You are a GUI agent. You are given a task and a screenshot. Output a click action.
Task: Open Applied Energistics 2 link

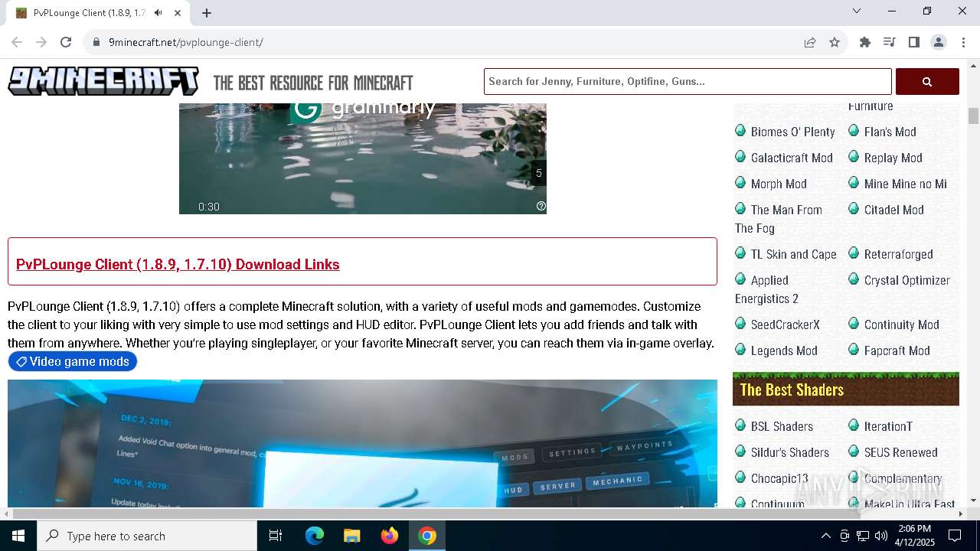[767, 289]
